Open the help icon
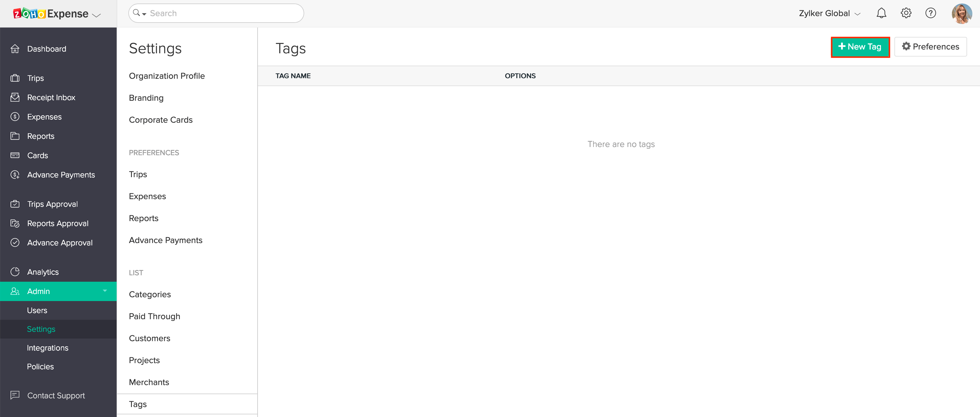The image size is (980, 417). 930,13
